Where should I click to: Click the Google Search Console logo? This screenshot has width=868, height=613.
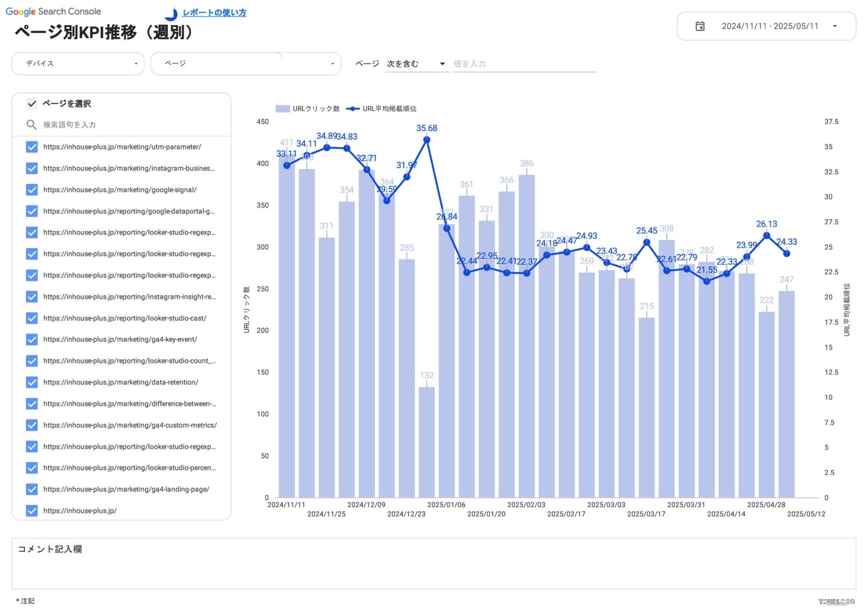tap(53, 11)
